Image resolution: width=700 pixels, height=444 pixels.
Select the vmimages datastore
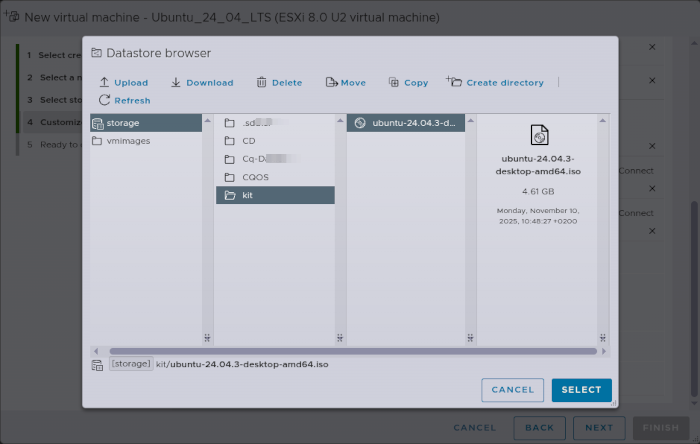tap(127, 141)
